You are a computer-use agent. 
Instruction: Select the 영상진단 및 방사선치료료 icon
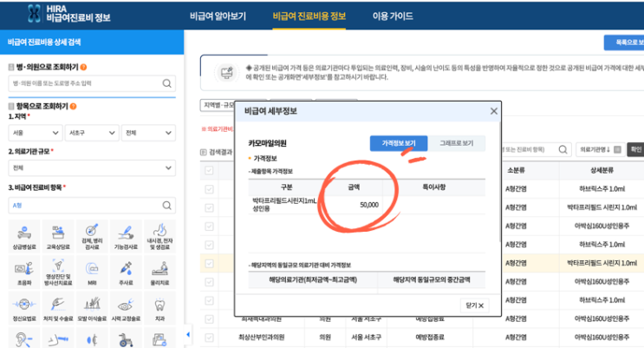[58, 272]
